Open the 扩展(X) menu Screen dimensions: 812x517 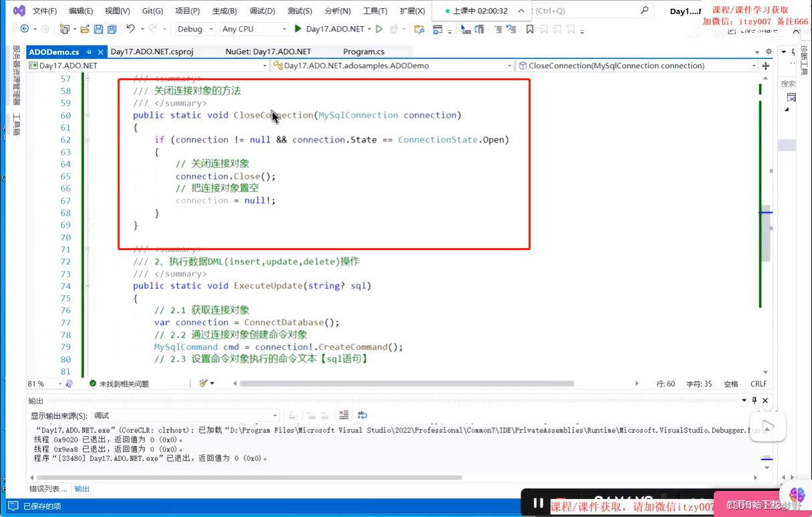pos(412,11)
